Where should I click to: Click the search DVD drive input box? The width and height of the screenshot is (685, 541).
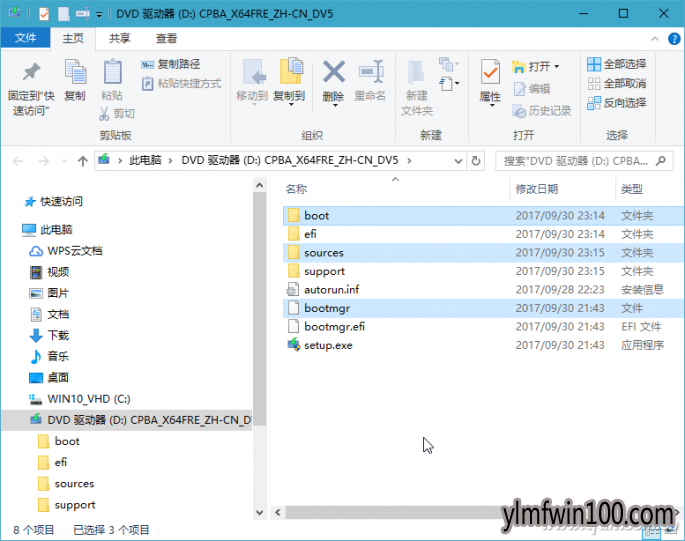[x=584, y=161]
